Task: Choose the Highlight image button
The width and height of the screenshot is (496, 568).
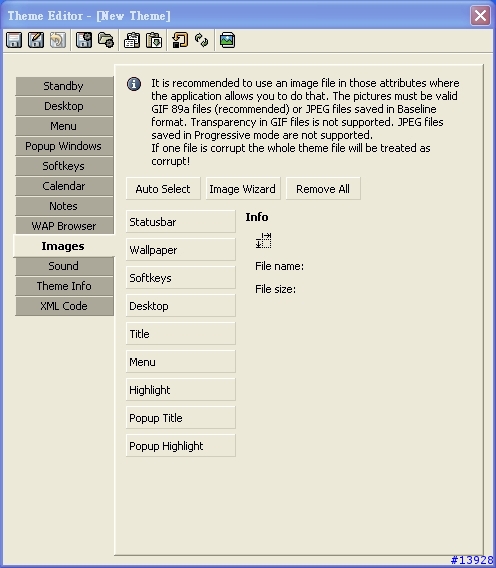Action: [x=180, y=389]
